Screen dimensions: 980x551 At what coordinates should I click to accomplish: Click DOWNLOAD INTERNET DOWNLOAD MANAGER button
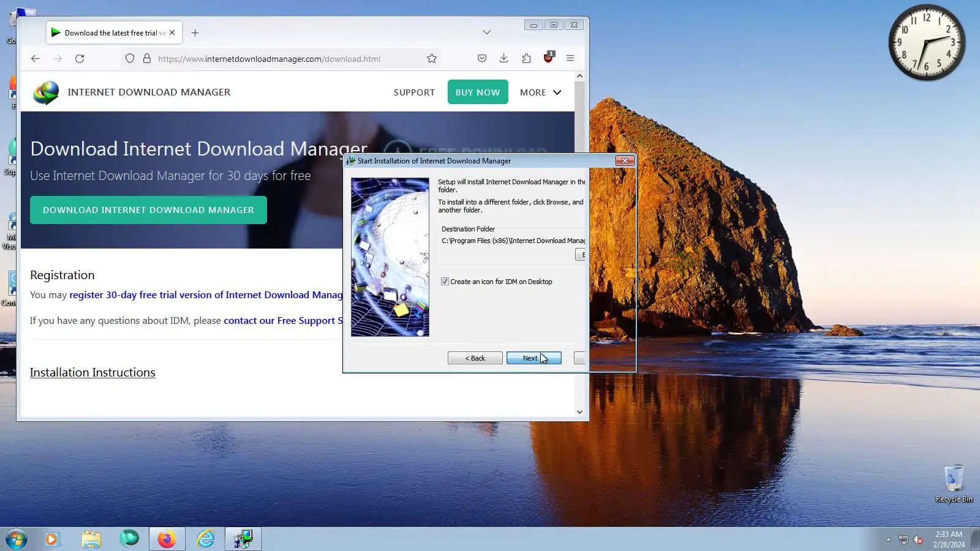[x=148, y=210]
